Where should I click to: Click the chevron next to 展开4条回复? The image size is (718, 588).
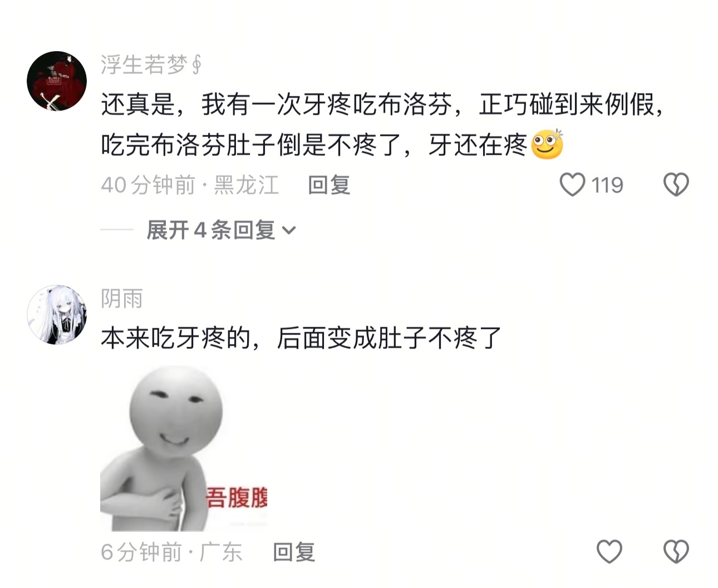point(289,230)
